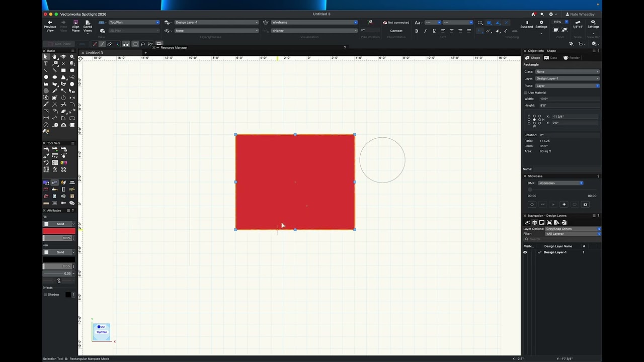Open the Wireframe render mode dropdown
Image resolution: width=644 pixels, height=362 pixels.
314,22
